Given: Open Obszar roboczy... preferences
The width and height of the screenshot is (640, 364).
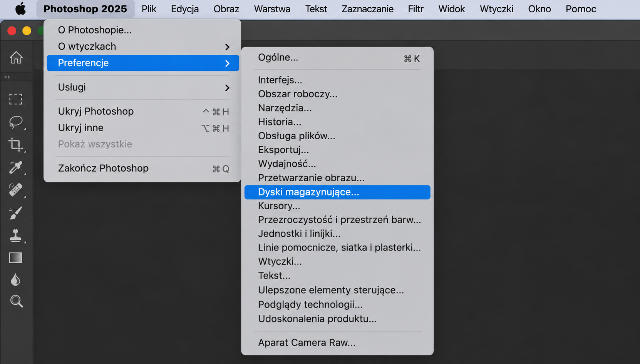Looking at the screenshot, I should [x=337, y=94].
